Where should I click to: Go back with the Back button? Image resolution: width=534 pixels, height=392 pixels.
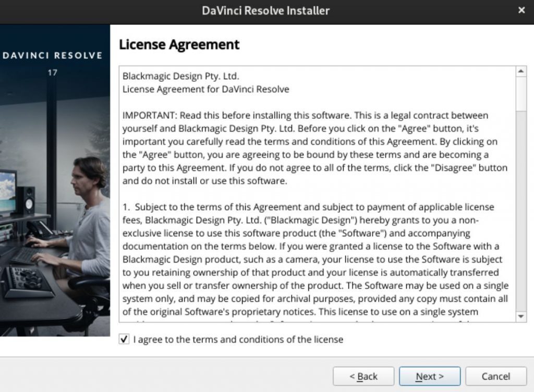[363, 376]
